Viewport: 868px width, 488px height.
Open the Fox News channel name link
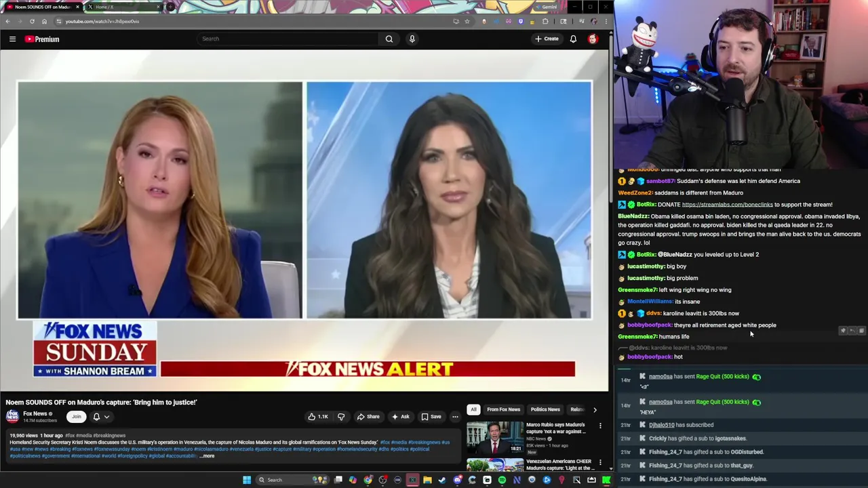[x=35, y=413]
